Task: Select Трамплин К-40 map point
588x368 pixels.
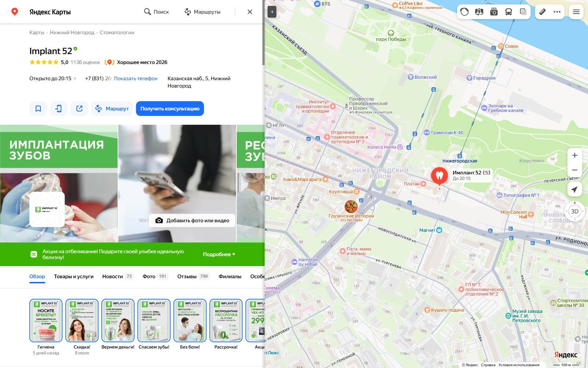Action: pos(427,132)
